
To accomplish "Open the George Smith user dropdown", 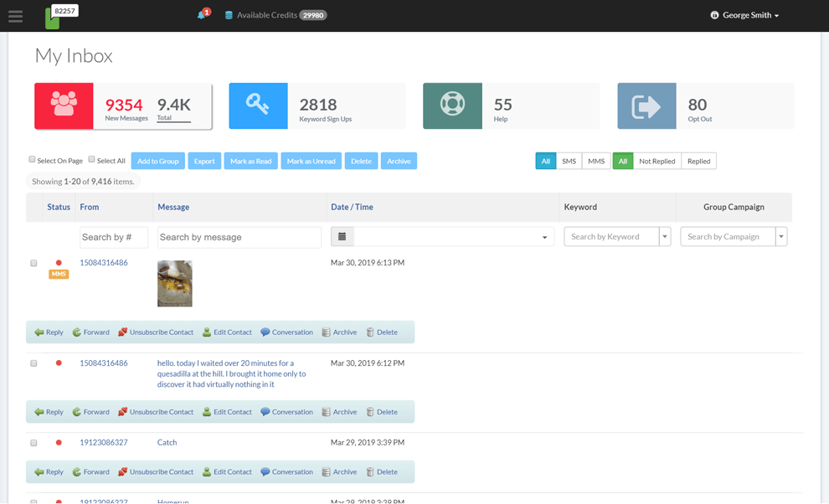I will pyautogui.click(x=744, y=15).
